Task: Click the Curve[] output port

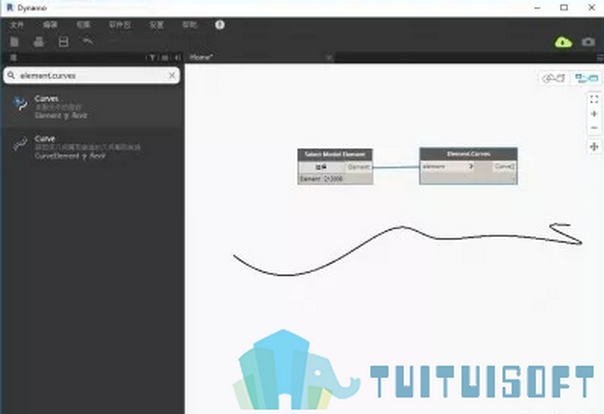Action: click(504, 167)
